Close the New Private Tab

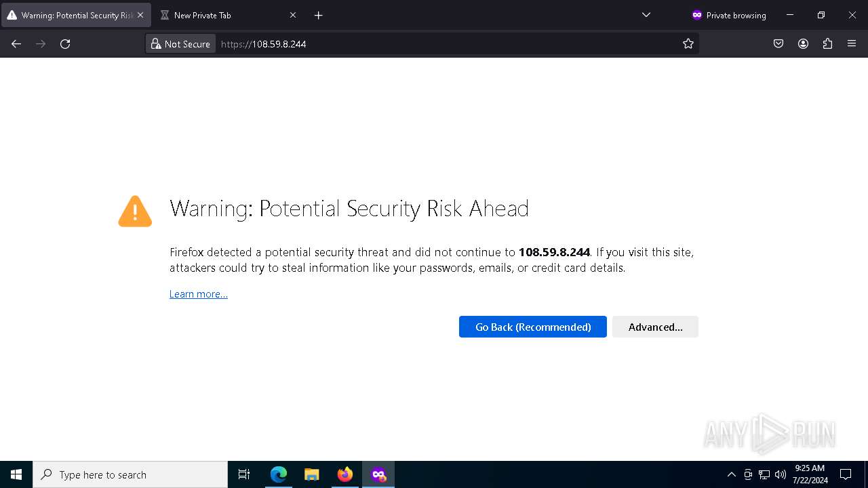(293, 15)
